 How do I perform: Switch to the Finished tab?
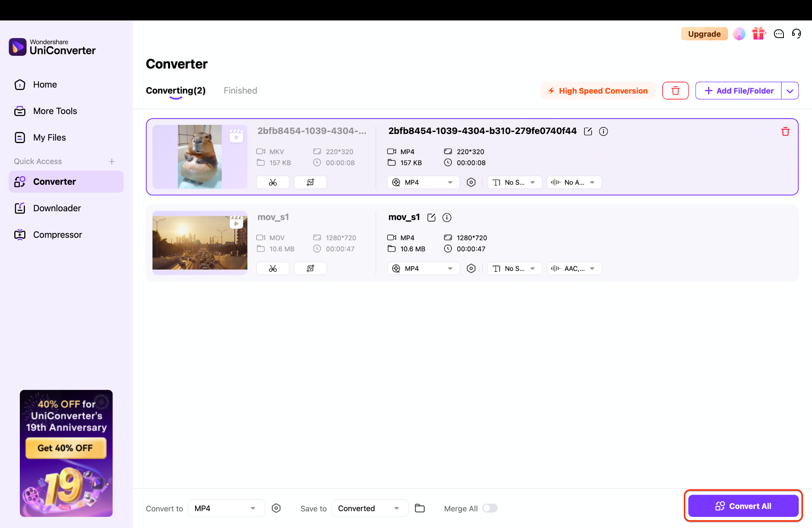click(240, 90)
